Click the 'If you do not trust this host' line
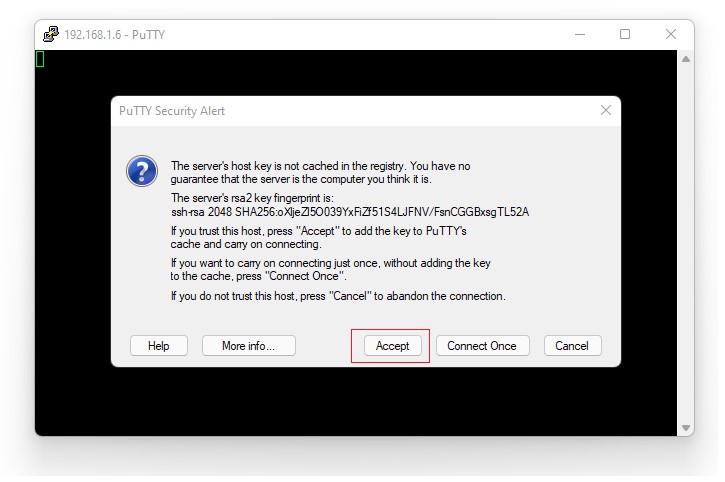The width and height of the screenshot is (725, 482). click(338, 296)
